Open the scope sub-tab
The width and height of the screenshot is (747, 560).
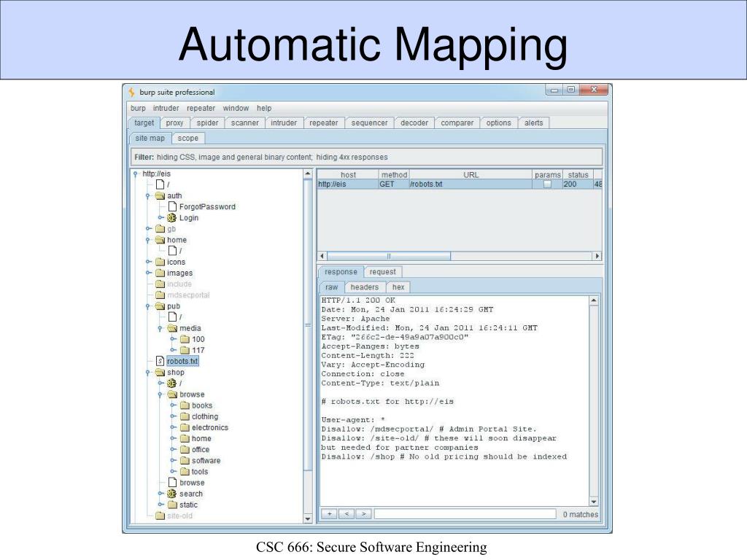pyautogui.click(x=187, y=138)
